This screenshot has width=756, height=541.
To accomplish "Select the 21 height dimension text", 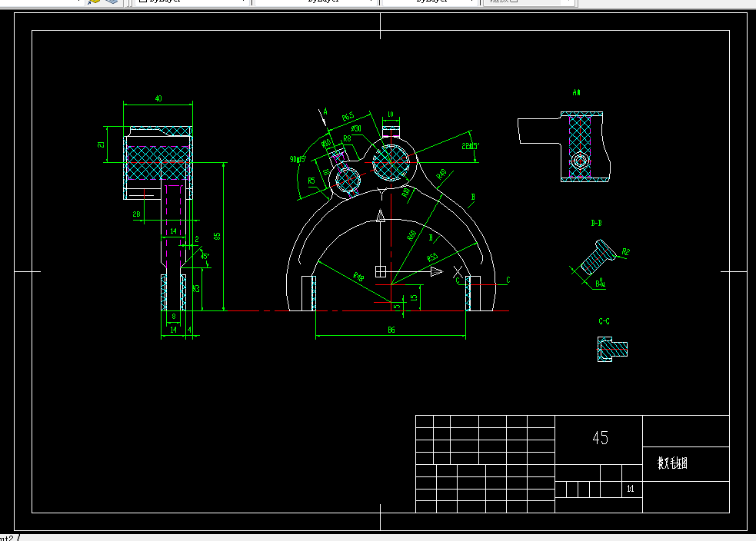I will tap(101, 144).
